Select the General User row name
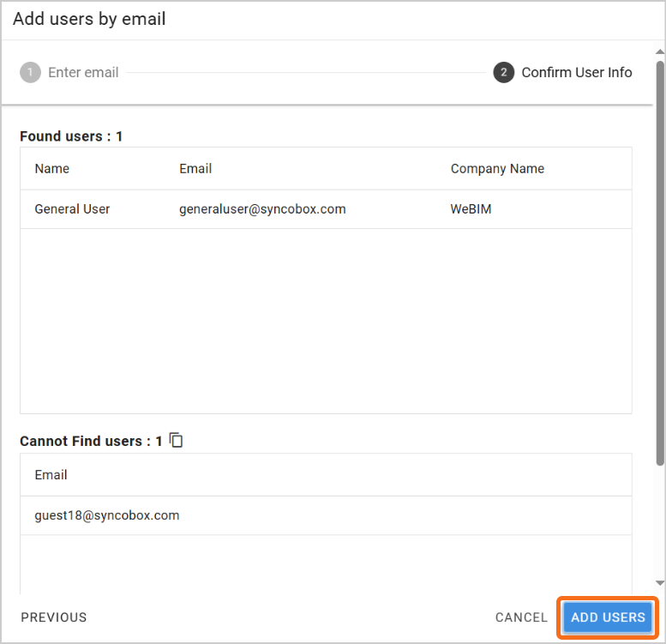This screenshot has height=644, width=666. pos(72,209)
